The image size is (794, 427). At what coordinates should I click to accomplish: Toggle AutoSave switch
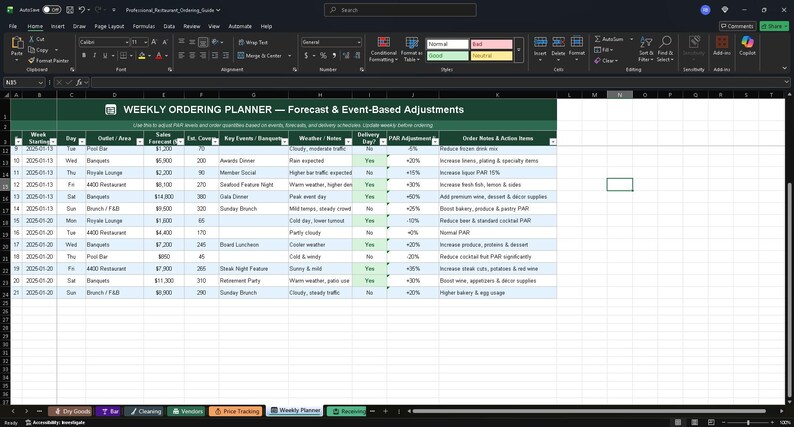pyautogui.click(x=51, y=10)
